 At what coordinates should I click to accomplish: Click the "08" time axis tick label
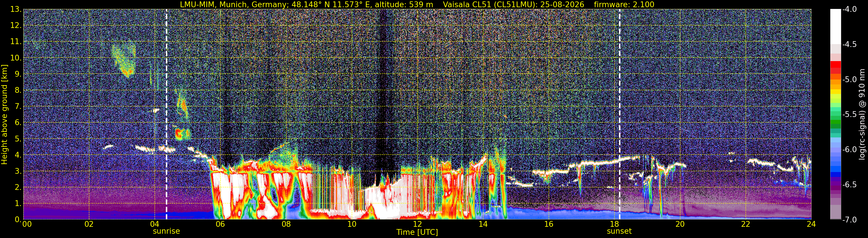pyautogui.click(x=286, y=224)
